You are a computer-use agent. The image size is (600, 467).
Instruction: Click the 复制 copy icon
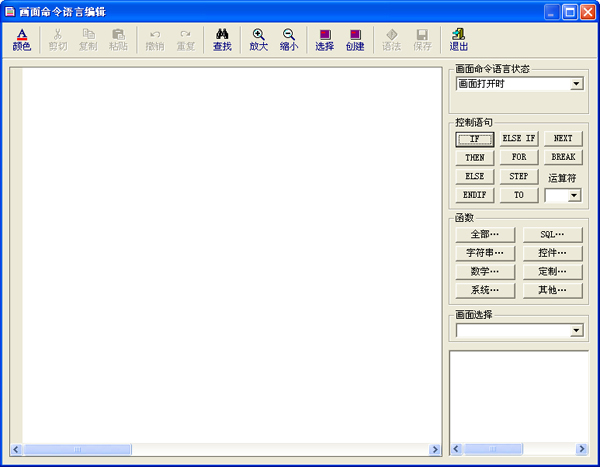pyautogui.click(x=88, y=40)
